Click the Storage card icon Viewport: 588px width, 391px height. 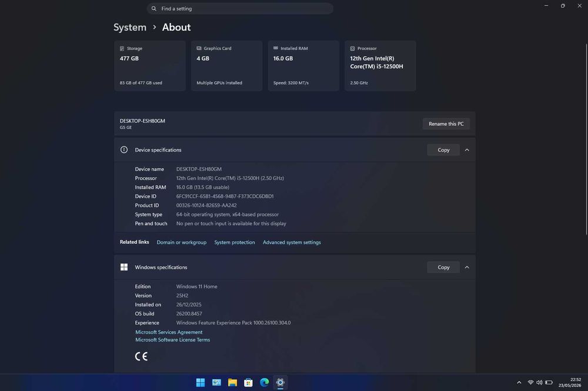point(122,48)
